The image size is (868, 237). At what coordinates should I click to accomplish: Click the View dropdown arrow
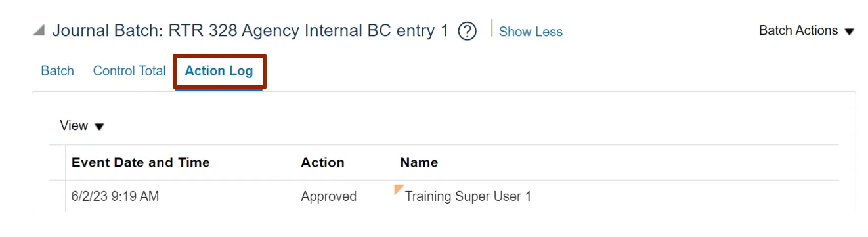tap(99, 127)
